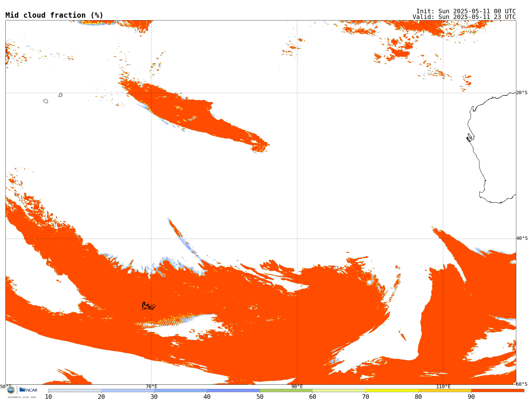
Task: Click the 50–60 green colorbar segment
Action: tap(286, 391)
